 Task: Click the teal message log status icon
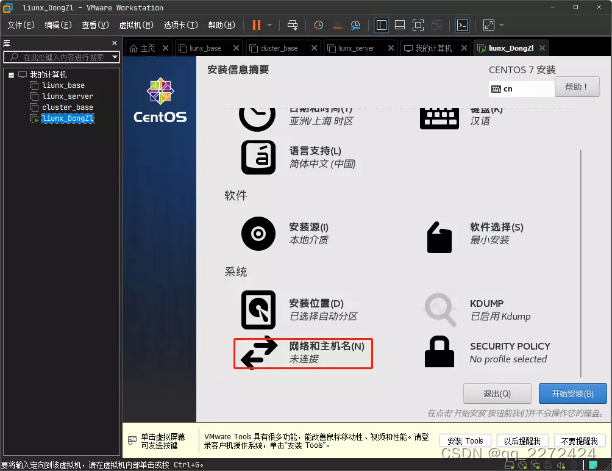pyautogui.click(x=593, y=465)
